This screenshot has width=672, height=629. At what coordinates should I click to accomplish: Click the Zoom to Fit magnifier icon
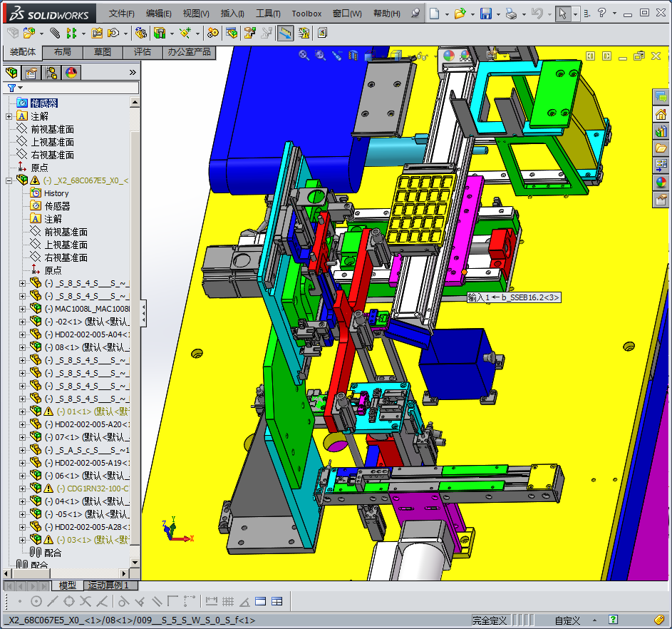coord(304,56)
